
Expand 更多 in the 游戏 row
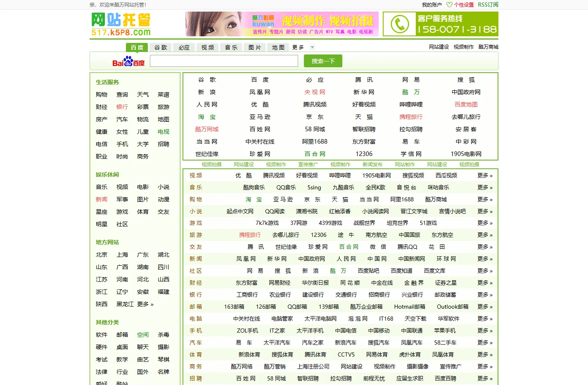[x=485, y=223]
